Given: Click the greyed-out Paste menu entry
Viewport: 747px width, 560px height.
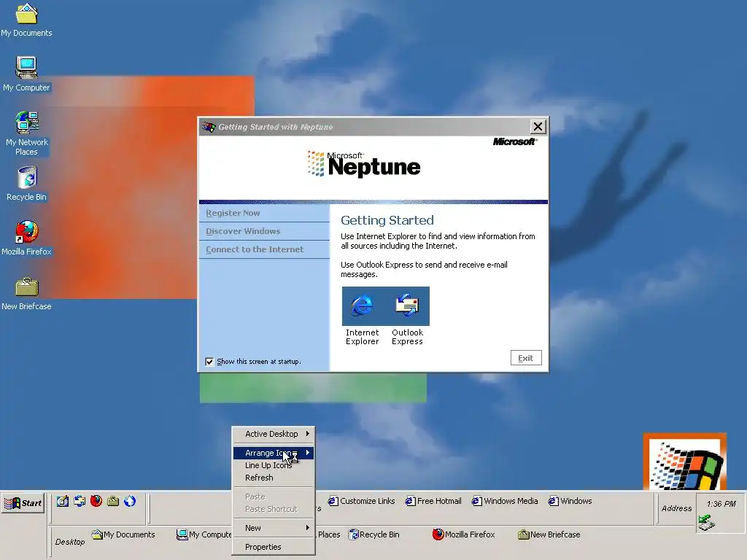Looking at the screenshot, I should tap(274, 497).
